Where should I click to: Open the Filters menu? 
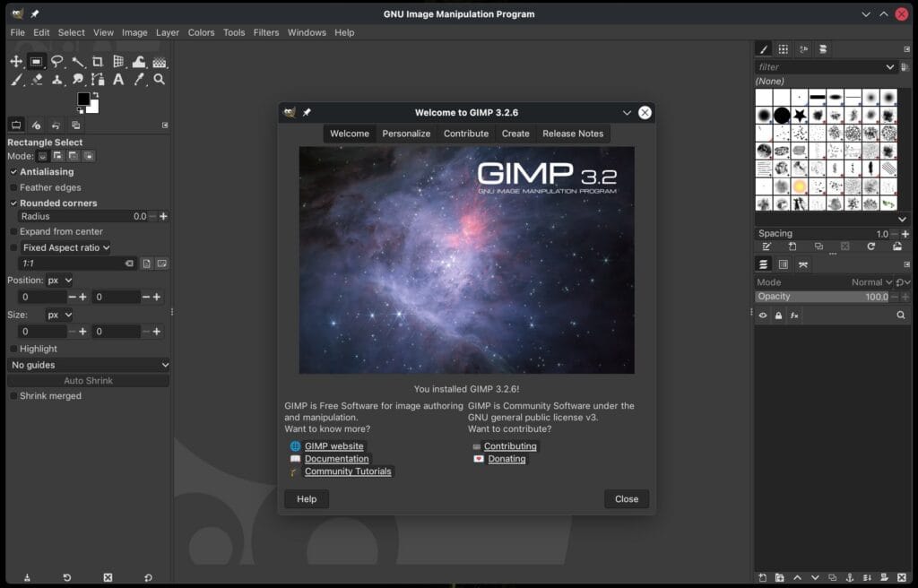coord(265,32)
